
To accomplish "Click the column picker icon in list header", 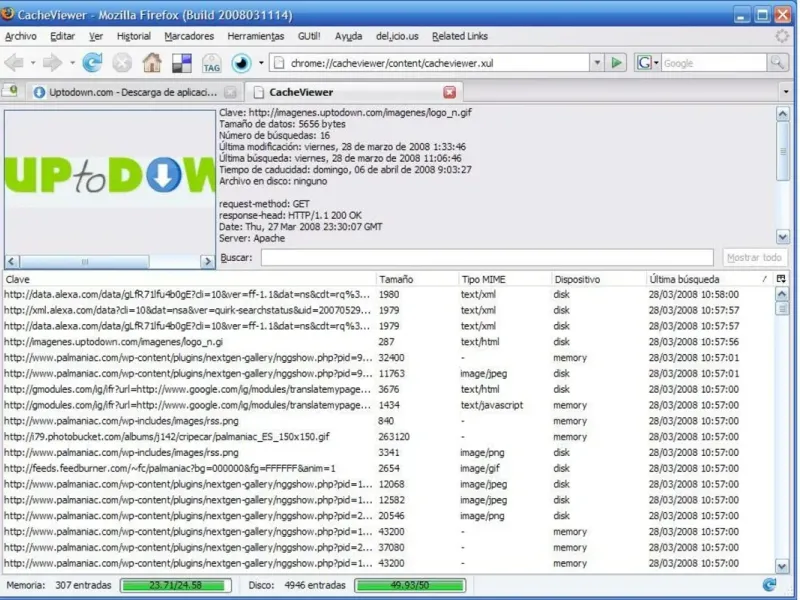I will click(x=781, y=279).
